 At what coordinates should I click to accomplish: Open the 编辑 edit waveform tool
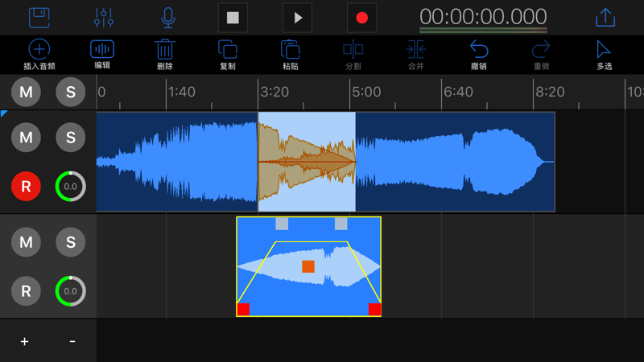click(x=102, y=55)
